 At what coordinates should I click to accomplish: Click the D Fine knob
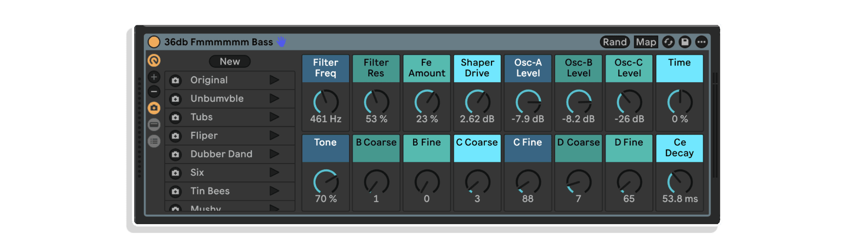tap(630, 182)
